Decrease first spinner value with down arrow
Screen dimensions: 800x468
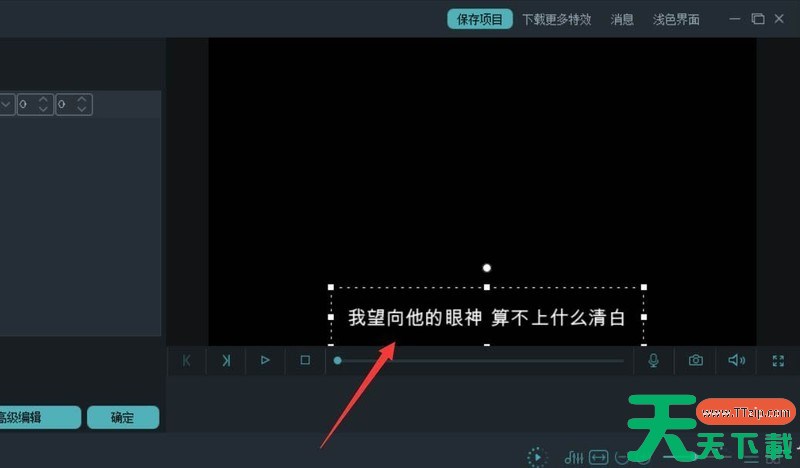tap(43, 109)
